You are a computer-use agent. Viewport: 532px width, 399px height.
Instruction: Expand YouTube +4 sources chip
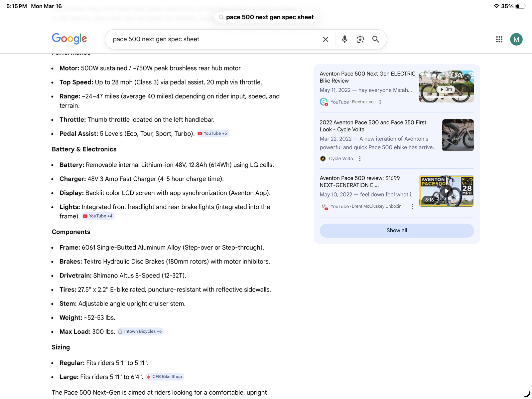pyautogui.click(x=98, y=216)
